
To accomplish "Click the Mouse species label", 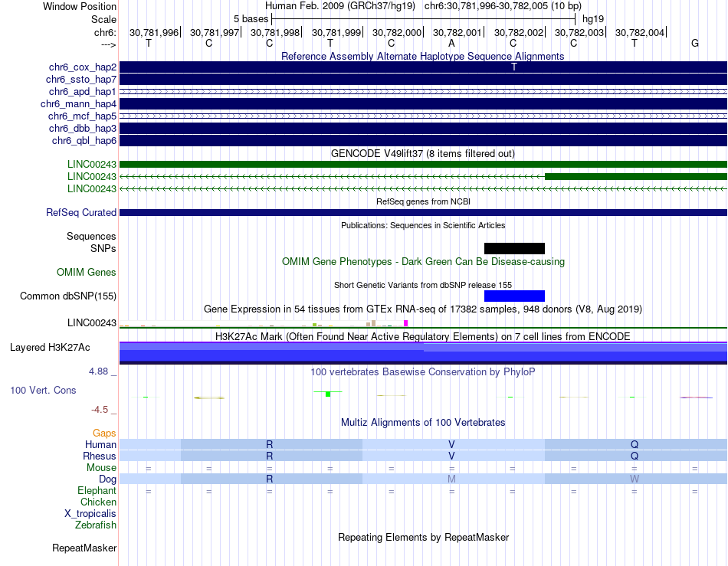I will (101, 468).
